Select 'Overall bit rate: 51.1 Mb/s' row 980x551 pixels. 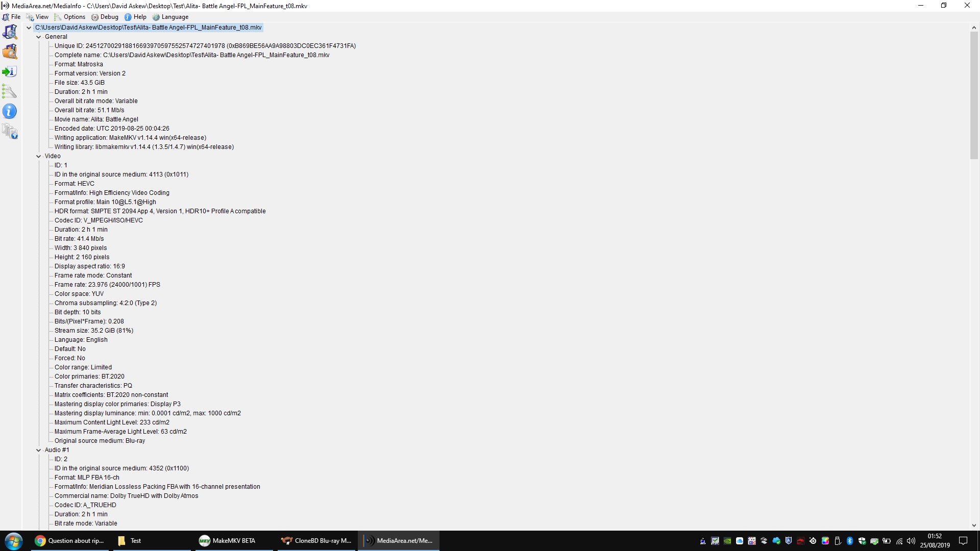tap(89, 110)
